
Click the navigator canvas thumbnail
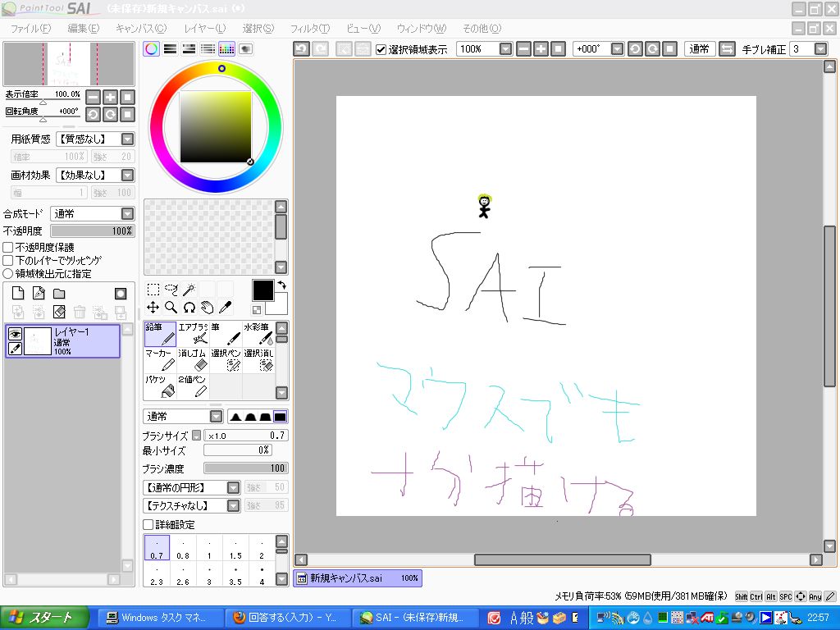coord(69,64)
